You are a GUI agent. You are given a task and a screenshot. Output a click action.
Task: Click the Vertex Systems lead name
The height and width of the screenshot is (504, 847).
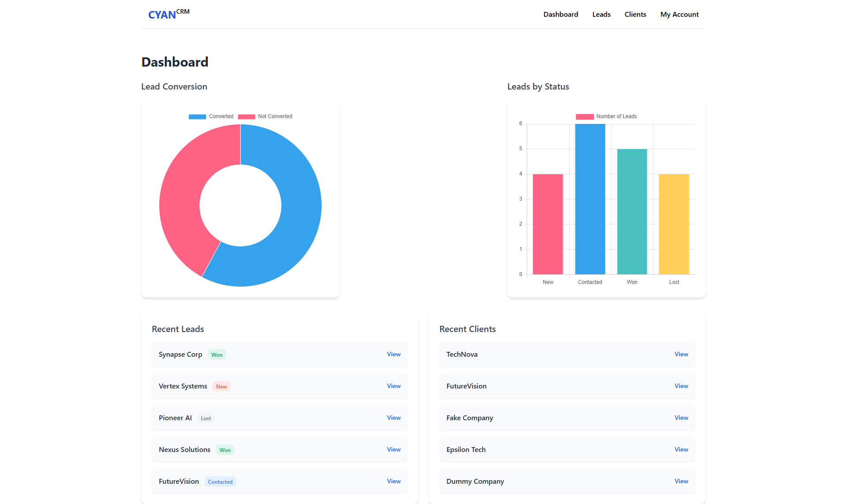coord(183,386)
